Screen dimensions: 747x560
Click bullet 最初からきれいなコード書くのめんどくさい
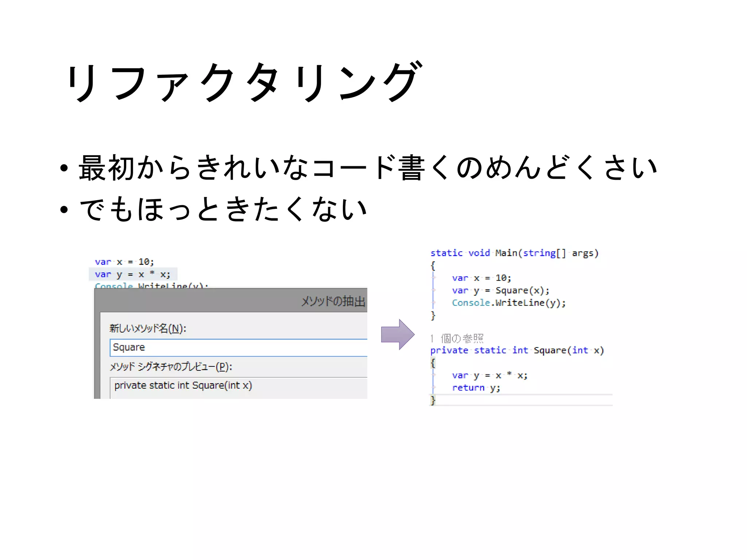coord(368,167)
